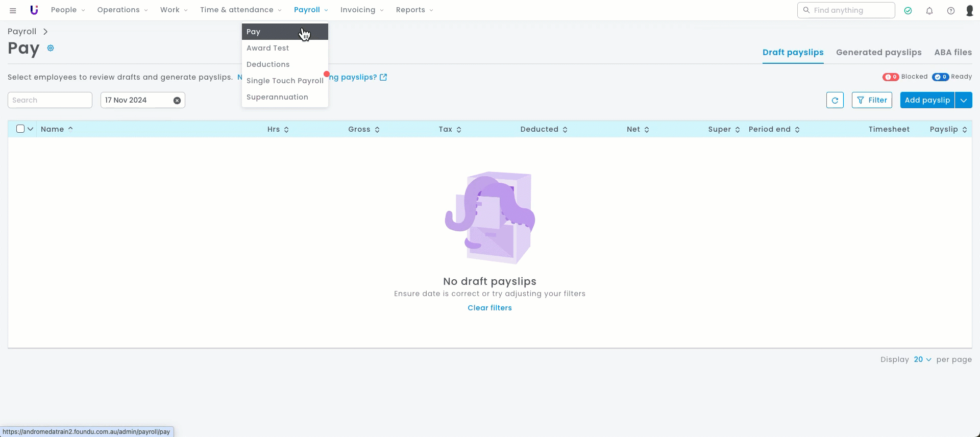Change the per page display count
The image size is (980, 437).
[x=922, y=359]
